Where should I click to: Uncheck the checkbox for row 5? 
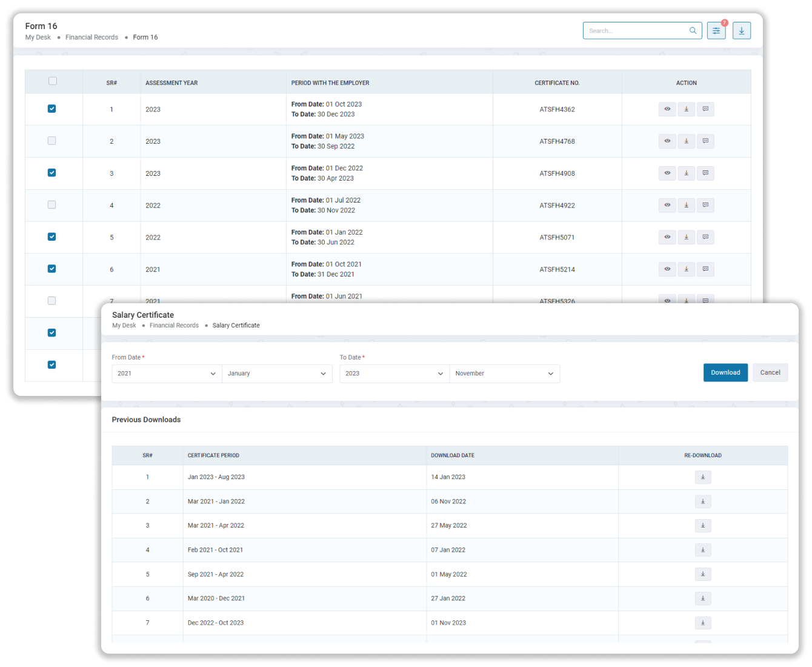pos(52,237)
